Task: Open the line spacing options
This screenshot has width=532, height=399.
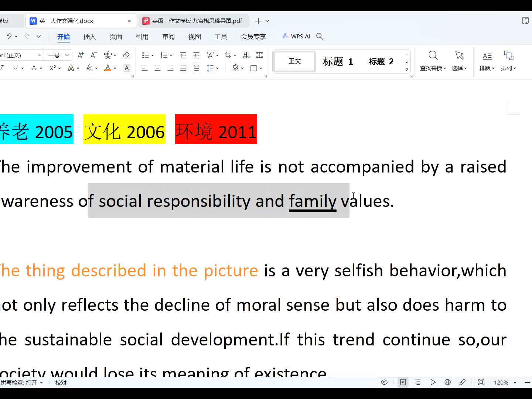Action: point(210,68)
